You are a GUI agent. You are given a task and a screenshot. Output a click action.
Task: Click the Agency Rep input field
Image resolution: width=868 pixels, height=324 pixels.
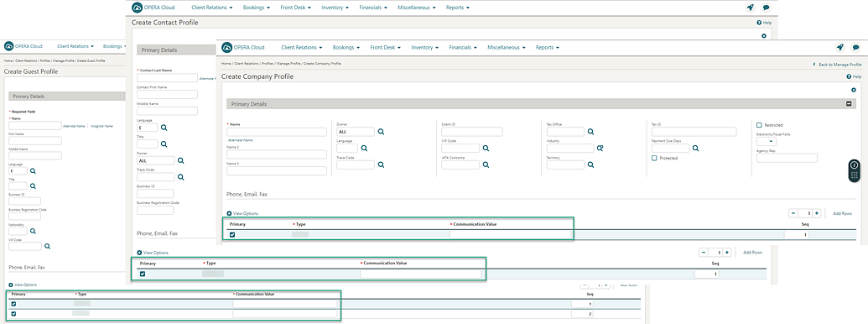786,159
